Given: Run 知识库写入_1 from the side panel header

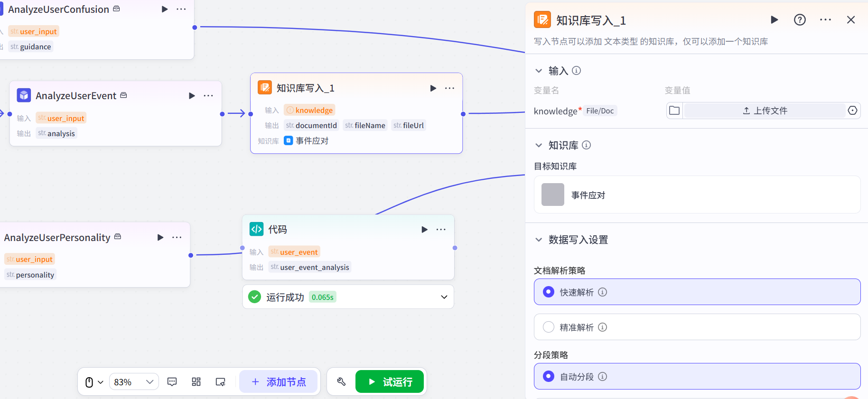Looking at the screenshot, I should (774, 19).
